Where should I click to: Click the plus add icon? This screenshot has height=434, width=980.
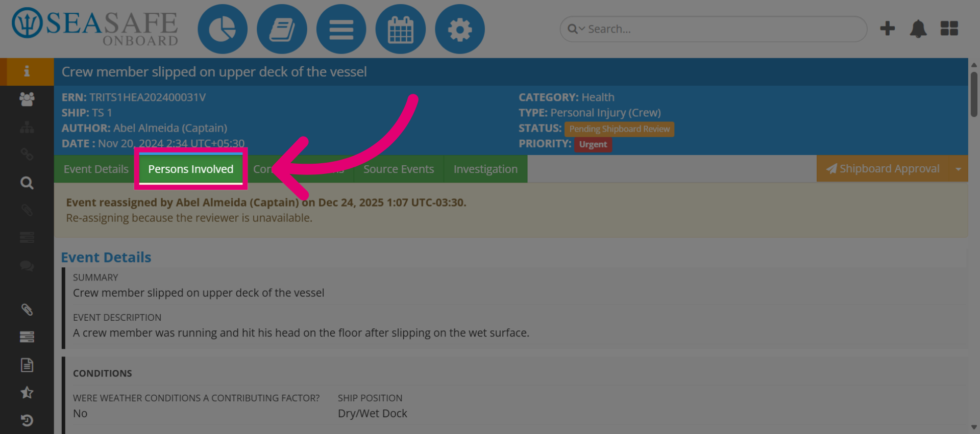[887, 29]
